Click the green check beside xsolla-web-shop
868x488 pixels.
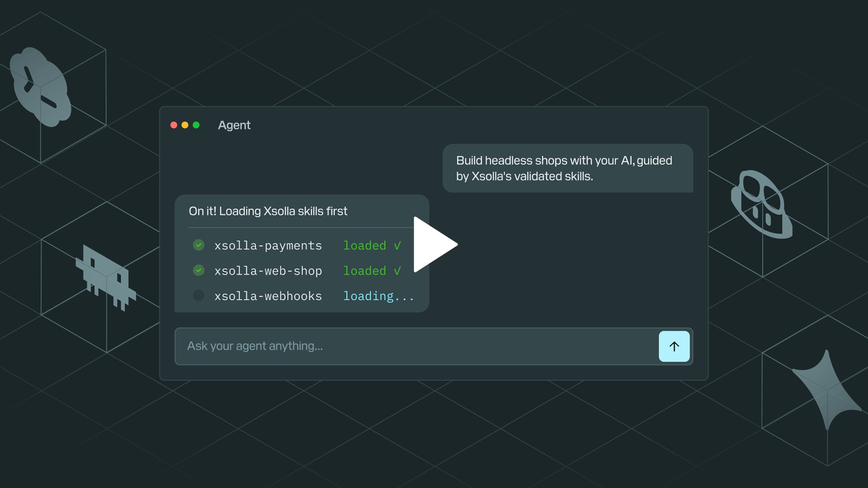pyautogui.click(x=199, y=270)
